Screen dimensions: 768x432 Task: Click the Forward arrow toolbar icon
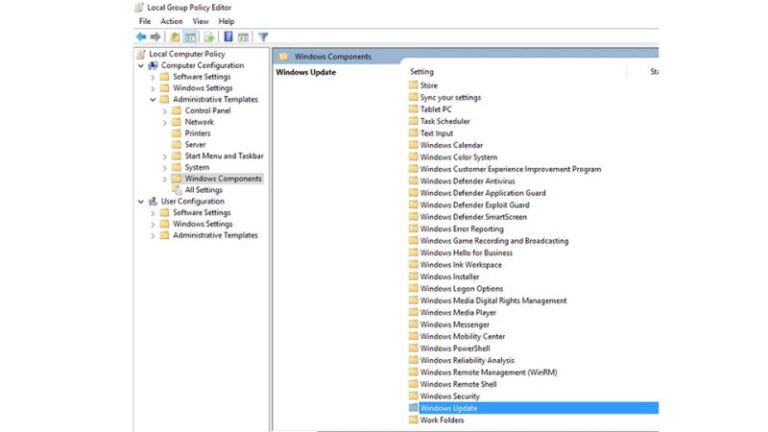click(155, 37)
